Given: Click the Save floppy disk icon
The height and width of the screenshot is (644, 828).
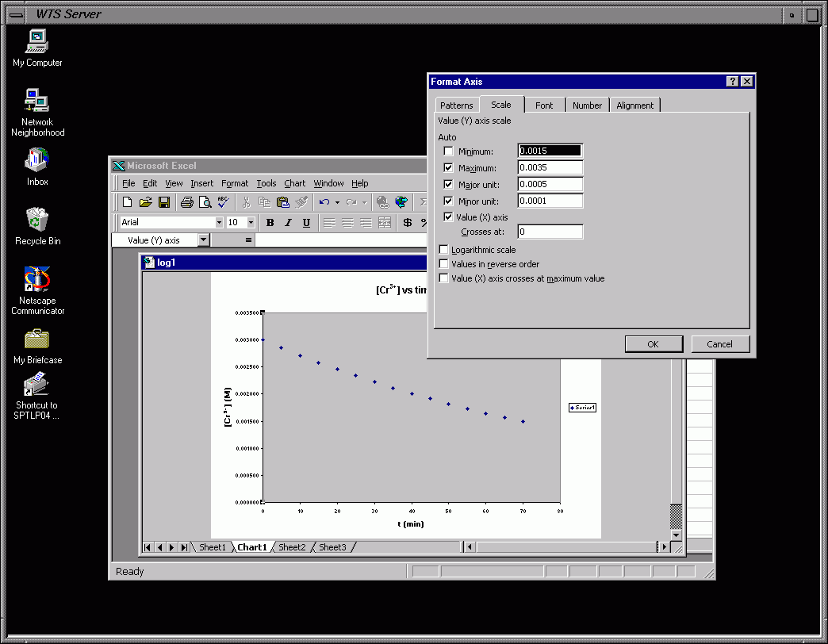Looking at the screenshot, I should point(164,202).
